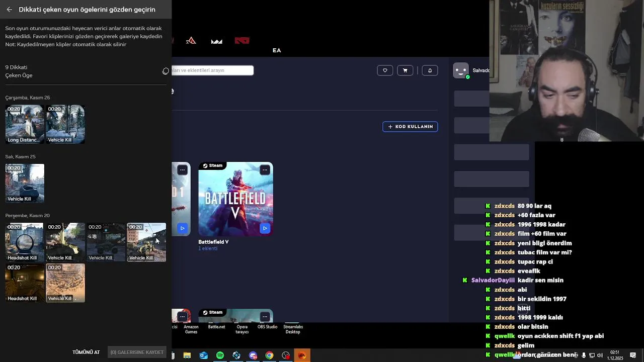Click the 'Perşembe, Kasım 20' date header
Image resolution: width=644 pixels, height=362 pixels.
coord(28,215)
